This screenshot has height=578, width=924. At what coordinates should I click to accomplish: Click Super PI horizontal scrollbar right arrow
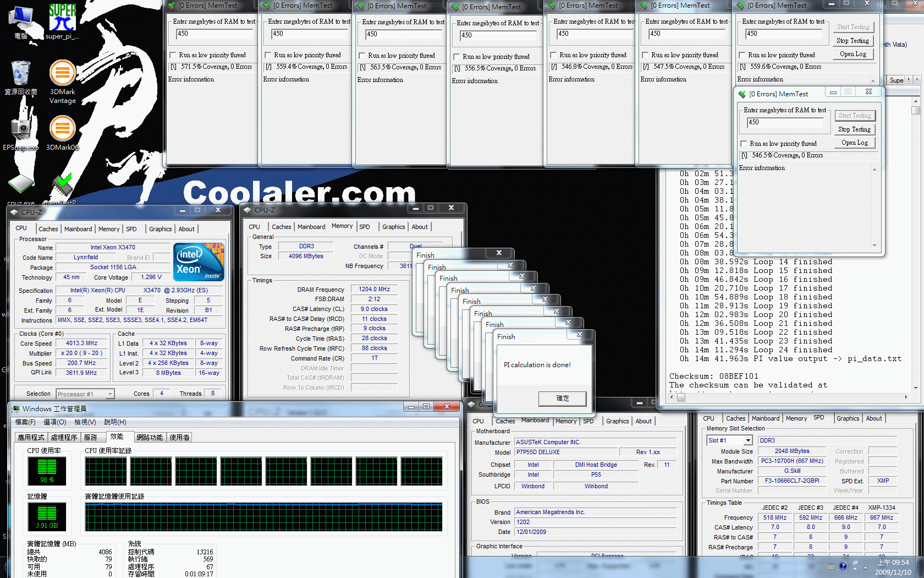906,397
